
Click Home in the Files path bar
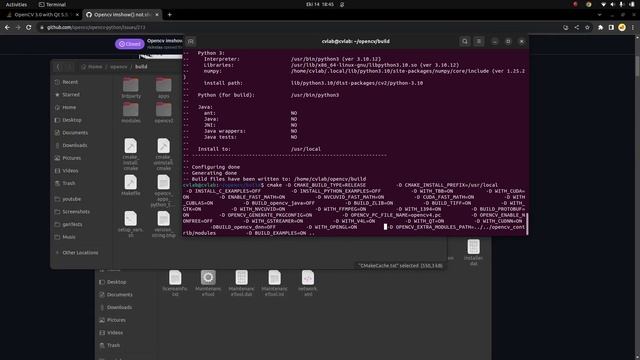coord(92,67)
